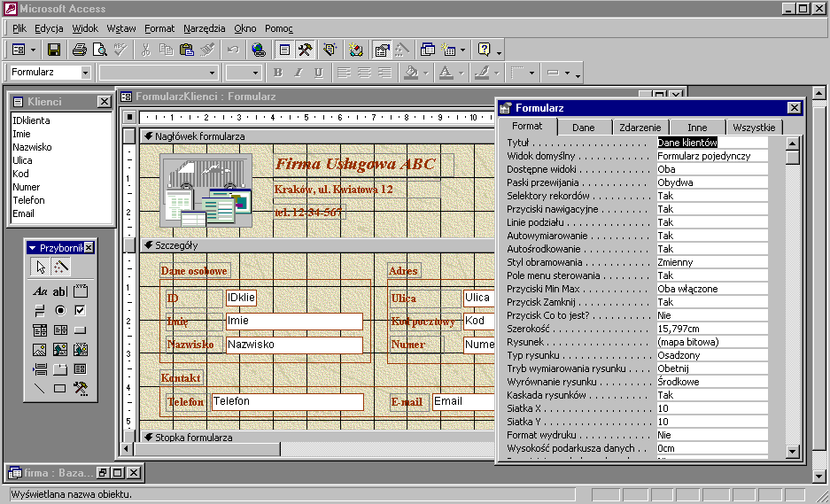
Task: Select the Check Box tool in toolbox
Action: pyautogui.click(x=80, y=311)
